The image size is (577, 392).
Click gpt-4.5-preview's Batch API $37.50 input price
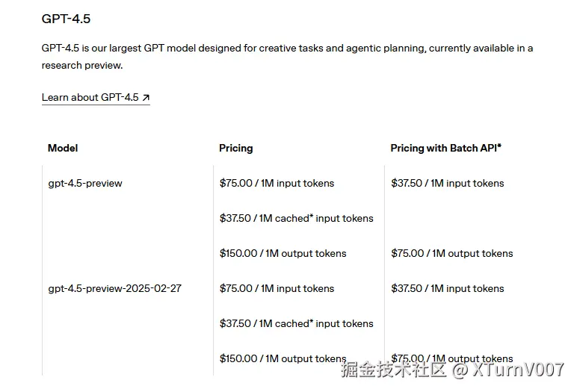(448, 183)
